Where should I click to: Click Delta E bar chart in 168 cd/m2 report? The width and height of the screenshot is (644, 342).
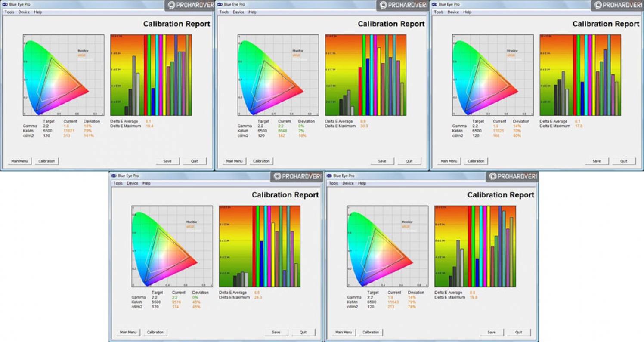[x=580, y=75]
